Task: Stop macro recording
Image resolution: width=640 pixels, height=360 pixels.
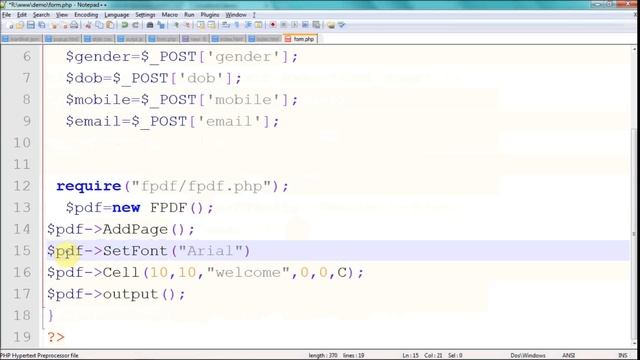Action: click(x=284, y=25)
